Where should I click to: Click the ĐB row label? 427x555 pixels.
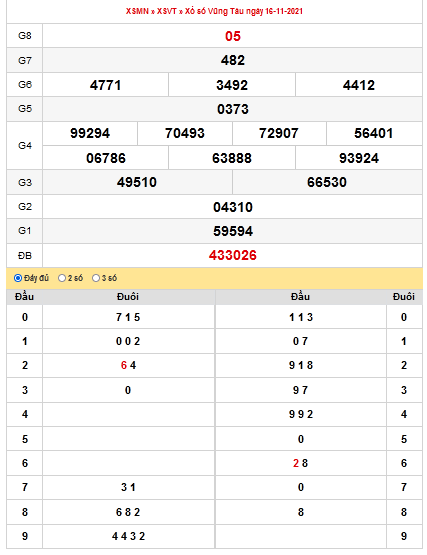(x=24, y=256)
